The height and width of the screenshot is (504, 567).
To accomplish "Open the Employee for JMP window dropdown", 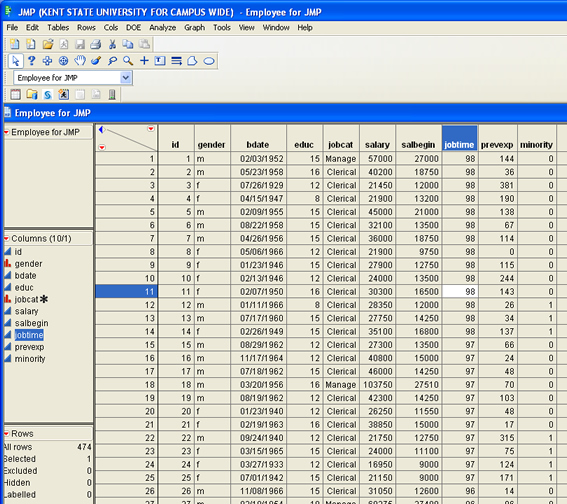I will point(125,78).
